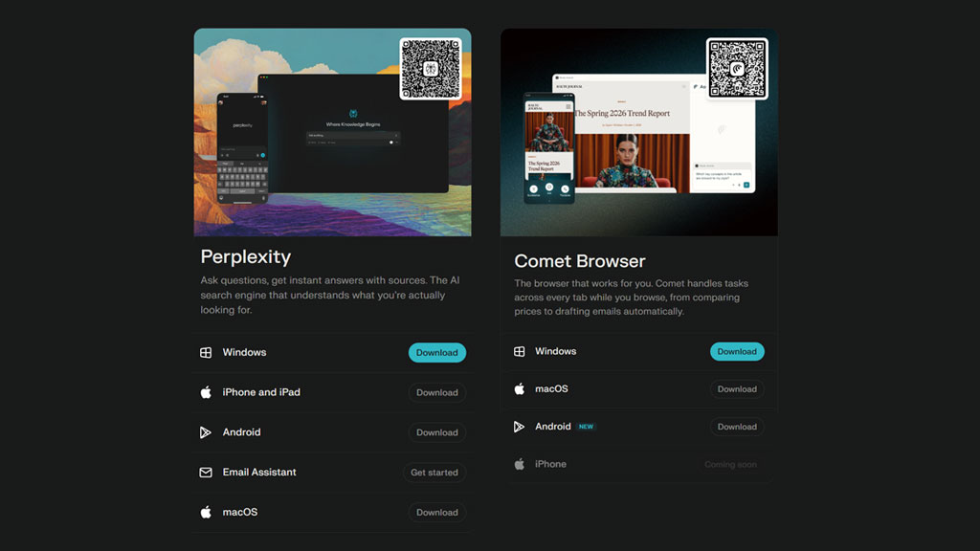This screenshot has height=551, width=980.
Task: Click iPhone and iPad label
Action: pos(261,392)
